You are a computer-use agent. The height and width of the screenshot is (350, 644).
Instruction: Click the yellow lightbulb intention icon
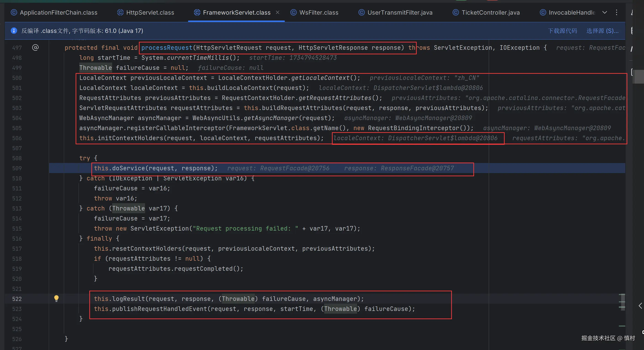pos(56,298)
